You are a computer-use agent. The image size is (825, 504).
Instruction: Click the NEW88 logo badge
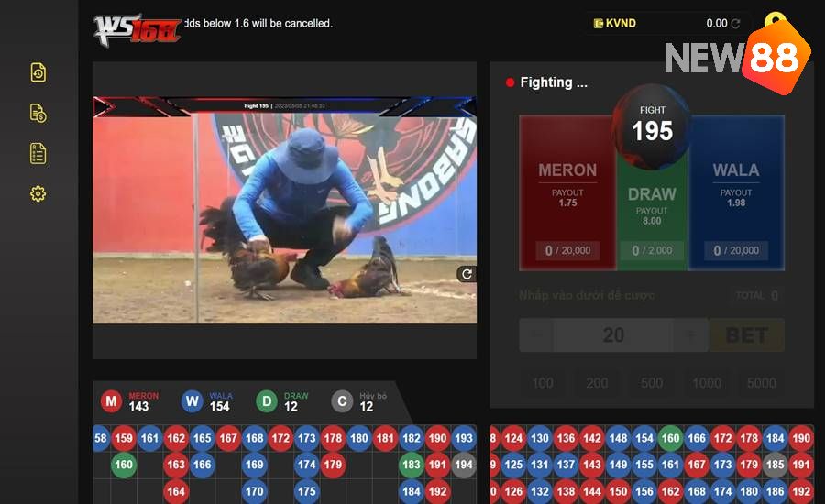coord(739,57)
